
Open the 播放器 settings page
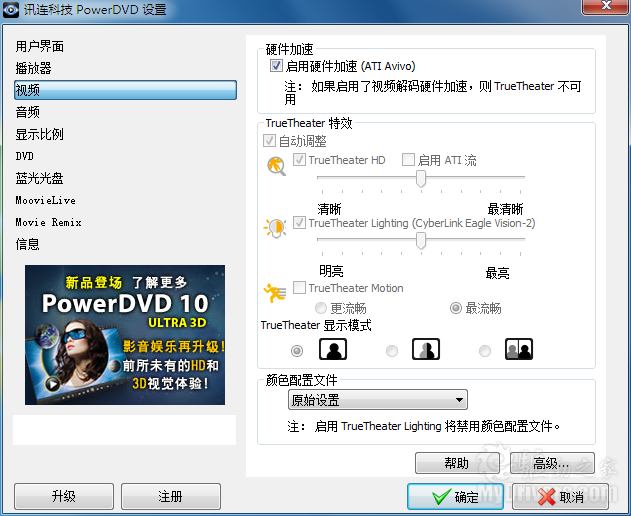(33, 68)
